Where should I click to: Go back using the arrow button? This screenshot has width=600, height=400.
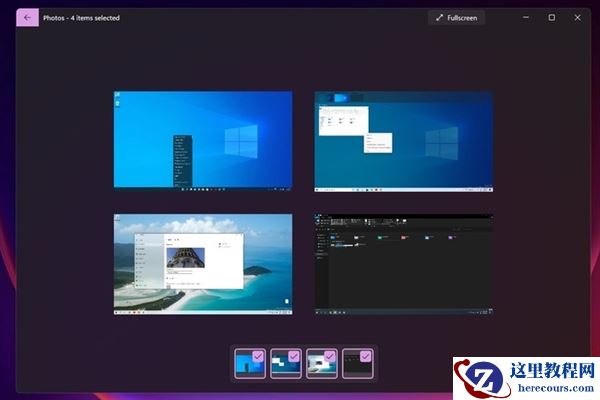coord(27,18)
